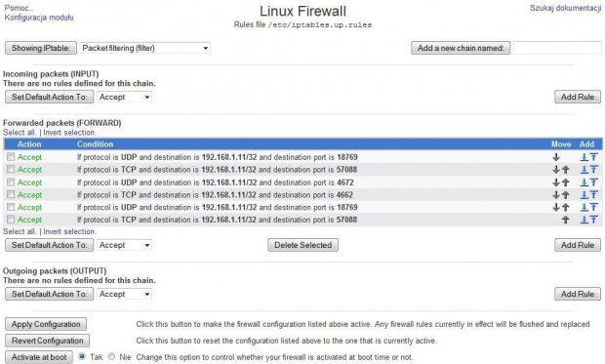
Task: Tick the checkbox for the TCP 4662 rule
Action: pyautogui.click(x=11, y=194)
